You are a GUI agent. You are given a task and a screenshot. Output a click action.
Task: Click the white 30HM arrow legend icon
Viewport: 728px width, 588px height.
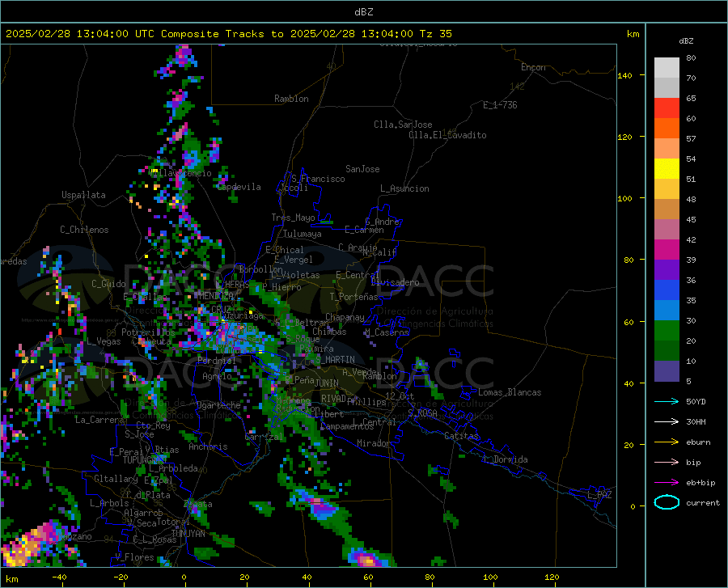coord(667,422)
